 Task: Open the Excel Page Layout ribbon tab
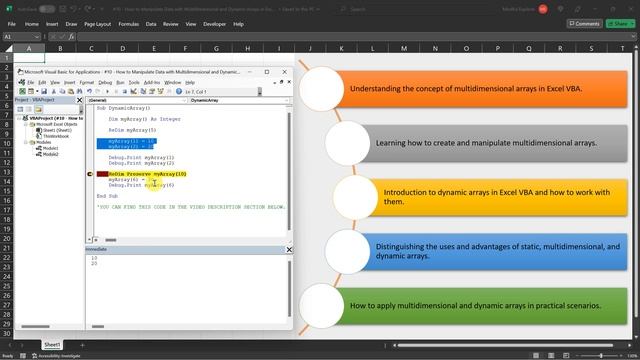[98, 24]
